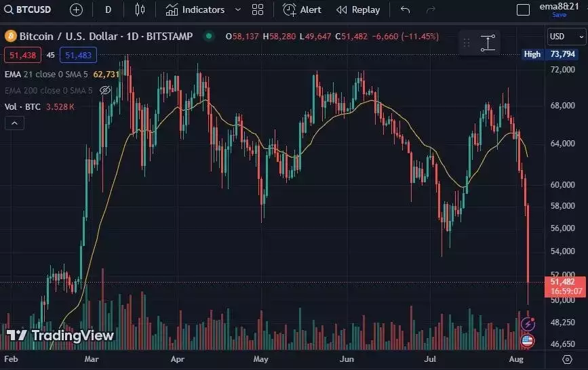Click the 60,000 price axis label
The height and width of the screenshot is (370, 588).
coord(562,184)
